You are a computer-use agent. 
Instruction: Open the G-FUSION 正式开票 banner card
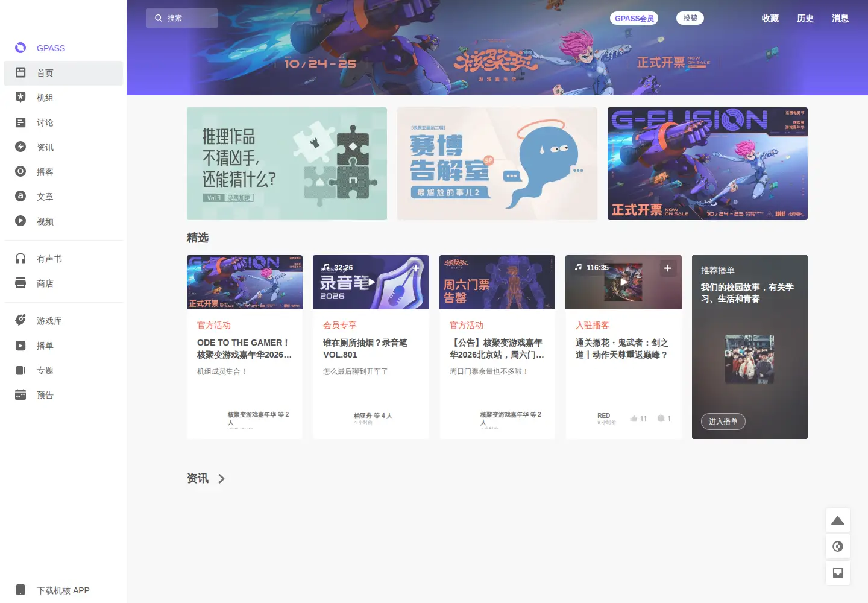pos(708,163)
